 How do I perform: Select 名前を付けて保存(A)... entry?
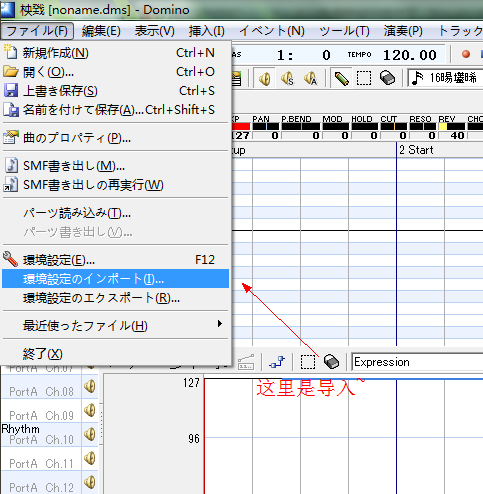tap(115, 110)
